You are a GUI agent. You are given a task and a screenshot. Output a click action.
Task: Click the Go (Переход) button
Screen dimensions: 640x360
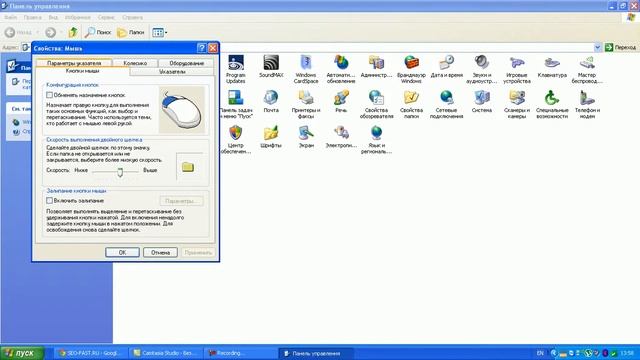(620, 47)
